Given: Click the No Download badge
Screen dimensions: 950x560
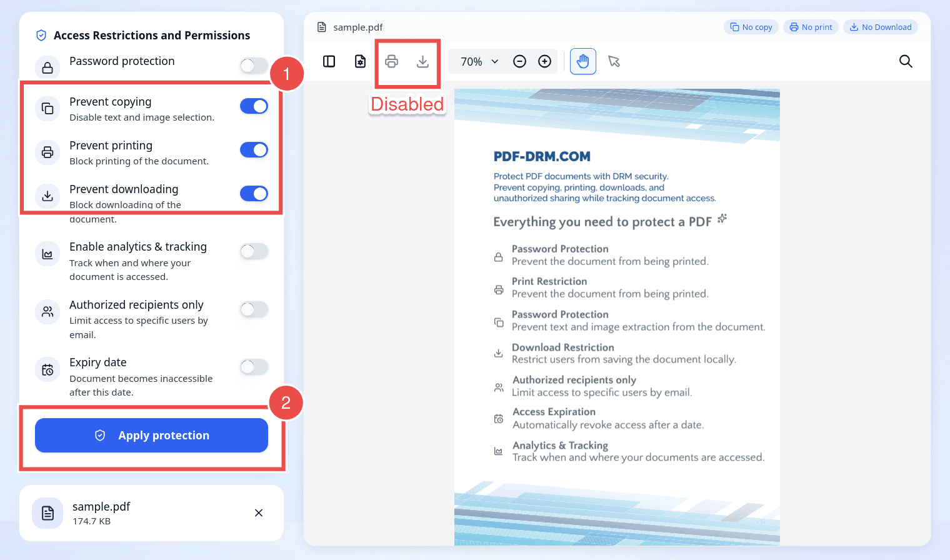Looking at the screenshot, I should coord(881,27).
